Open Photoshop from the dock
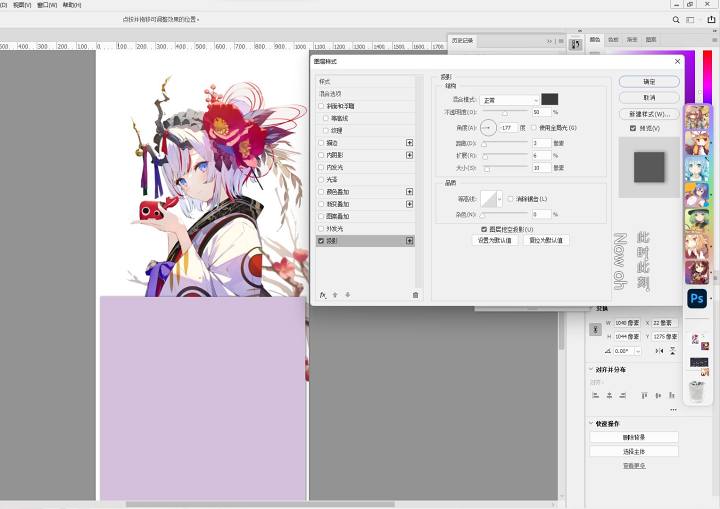 pos(697,299)
